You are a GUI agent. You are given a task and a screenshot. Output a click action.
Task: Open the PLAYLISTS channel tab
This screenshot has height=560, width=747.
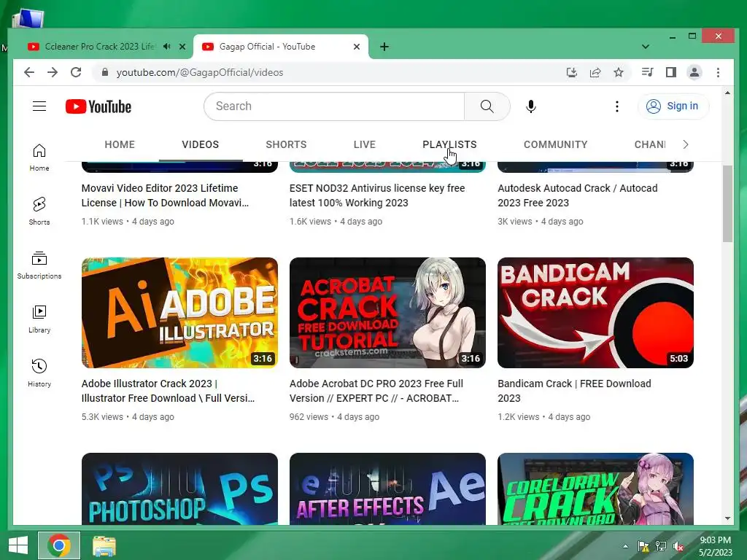tap(449, 144)
